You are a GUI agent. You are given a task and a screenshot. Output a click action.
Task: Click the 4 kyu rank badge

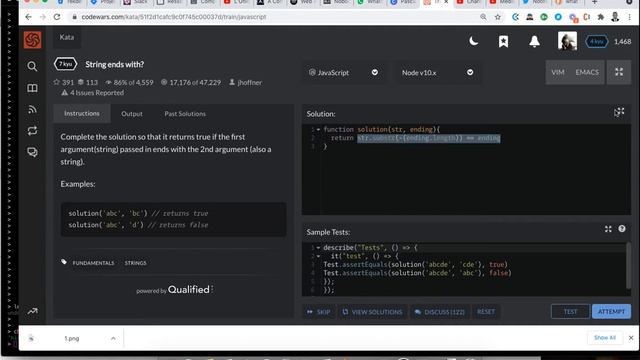pyautogui.click(x=596, y=41)
